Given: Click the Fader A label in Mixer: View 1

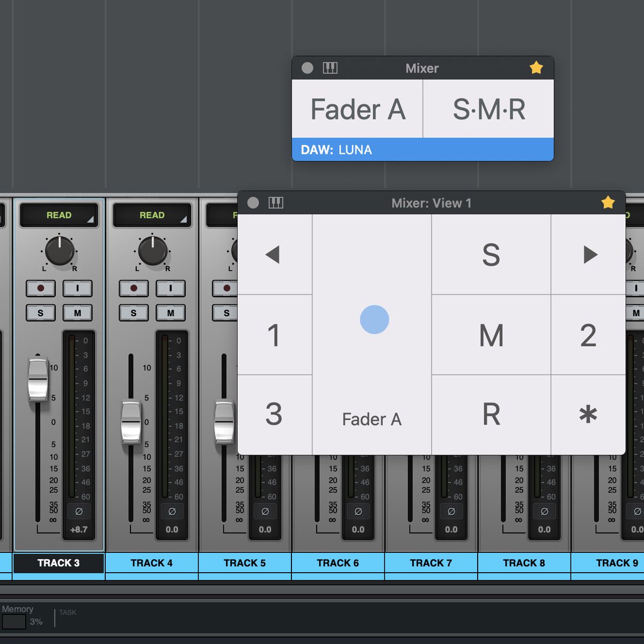Looking at the screenshot, I should pos(372,419).
